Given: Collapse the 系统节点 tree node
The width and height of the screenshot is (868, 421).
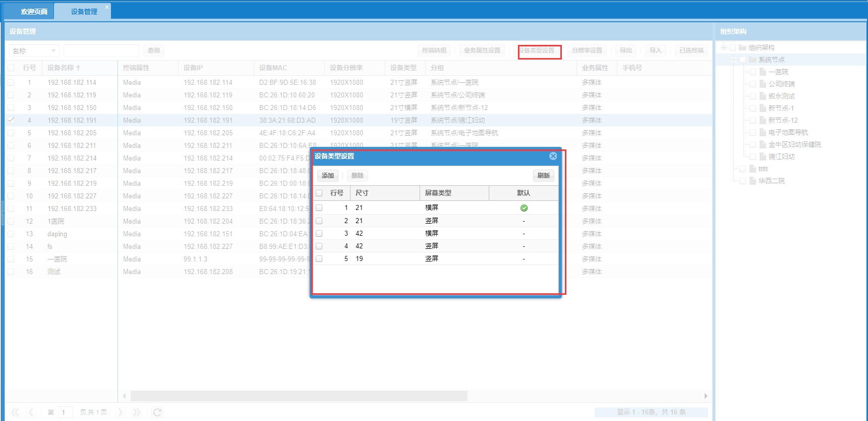Looking at the screenshot, I should (x=734, y=60).
